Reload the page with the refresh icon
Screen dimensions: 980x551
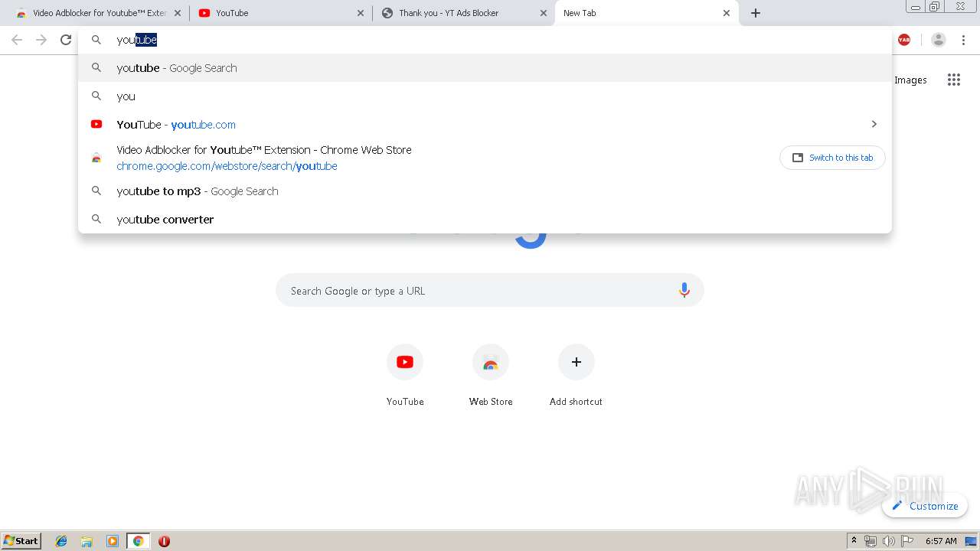pyautogui.click(x=66, y=40)
